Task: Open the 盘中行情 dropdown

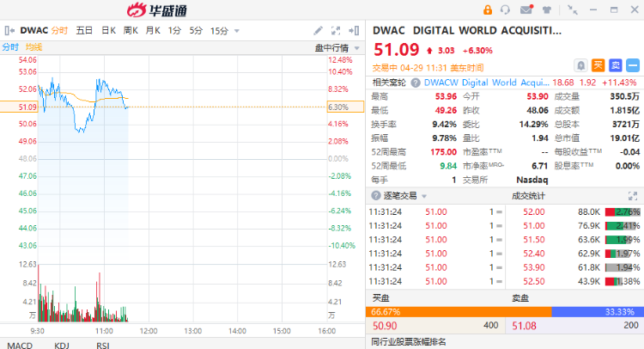Action: click(x=335, y=47)
